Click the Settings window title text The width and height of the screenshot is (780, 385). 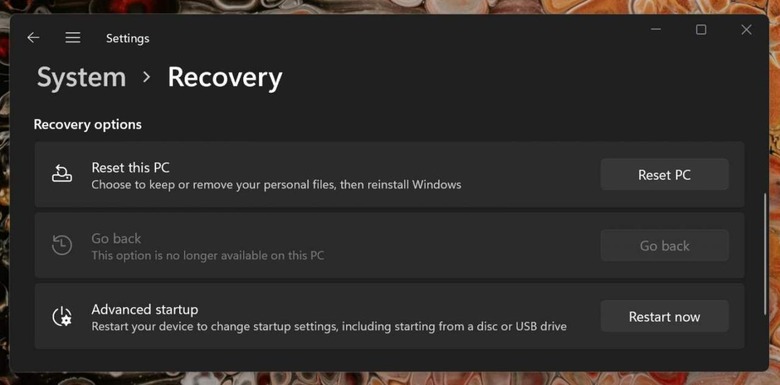tap(127, 38)
